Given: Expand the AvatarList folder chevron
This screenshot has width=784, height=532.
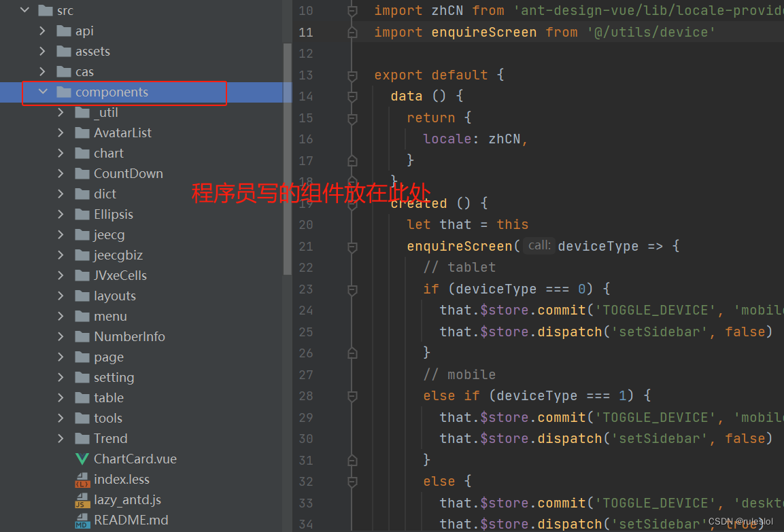Looking at the screenshot, I should (x=60, y=132).
